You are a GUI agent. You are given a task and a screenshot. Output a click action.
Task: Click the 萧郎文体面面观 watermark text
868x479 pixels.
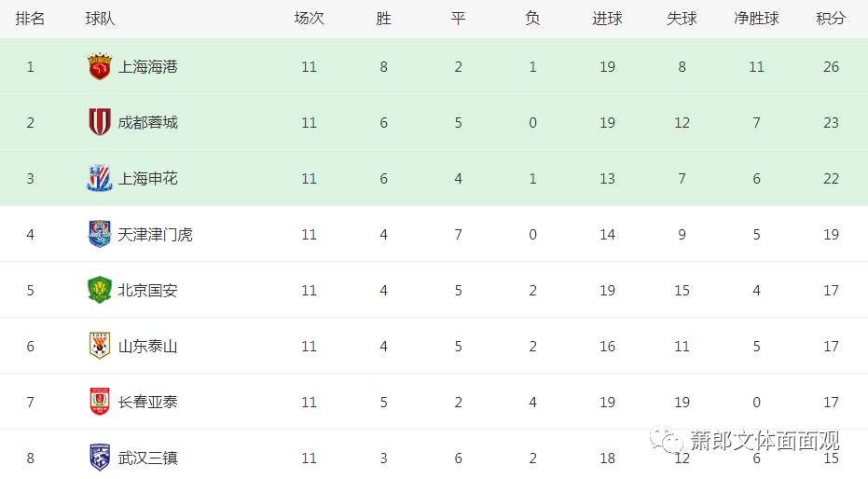(765, 441)
